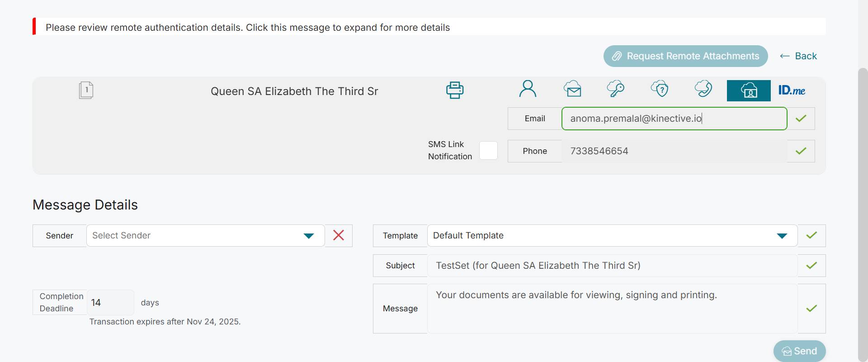Expand the remote authentication review message
Screen dimensions: 868x362
pyautogui.click(x=248, y=28)
